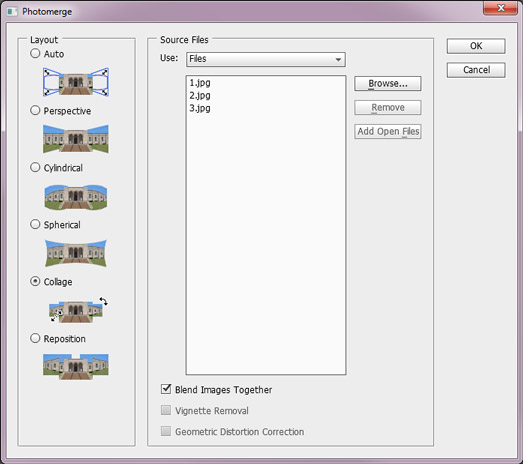Confirm with the OK button
Viewport: 523px width, 464px height.
[x=476, y=46]
